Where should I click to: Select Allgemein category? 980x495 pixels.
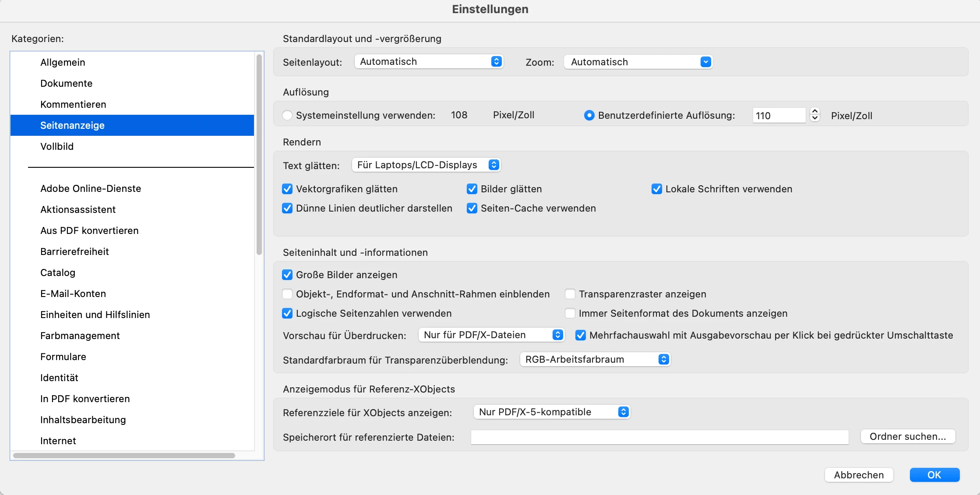pos(63,62)
